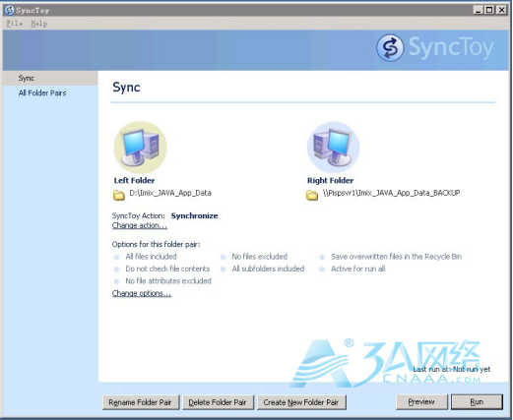Open the File menu
This screenshot has height=420, width=513.
[x=15, y=24]
